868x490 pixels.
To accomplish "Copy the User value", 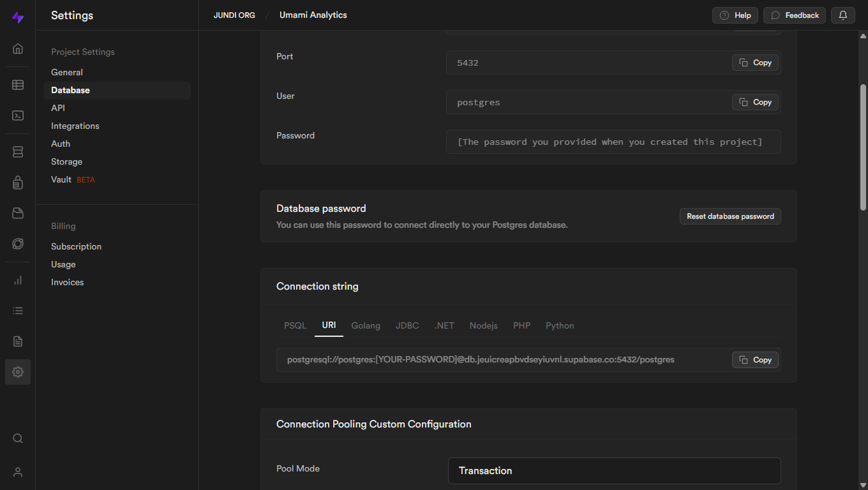I will coord(755,102).
